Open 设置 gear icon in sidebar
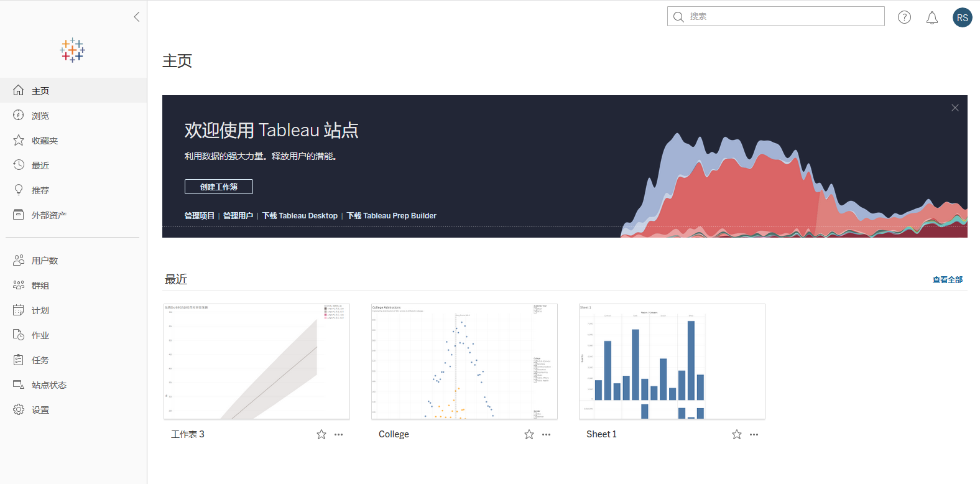This screenshot has height=484, width=980. pyautogui.click(x=19, y=409)
